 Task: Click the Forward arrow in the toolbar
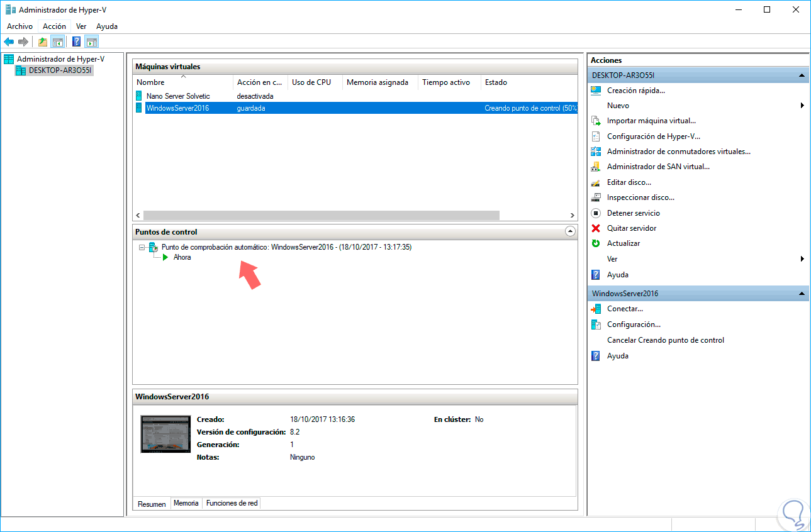pyautogui.click(x=23, y=42)
